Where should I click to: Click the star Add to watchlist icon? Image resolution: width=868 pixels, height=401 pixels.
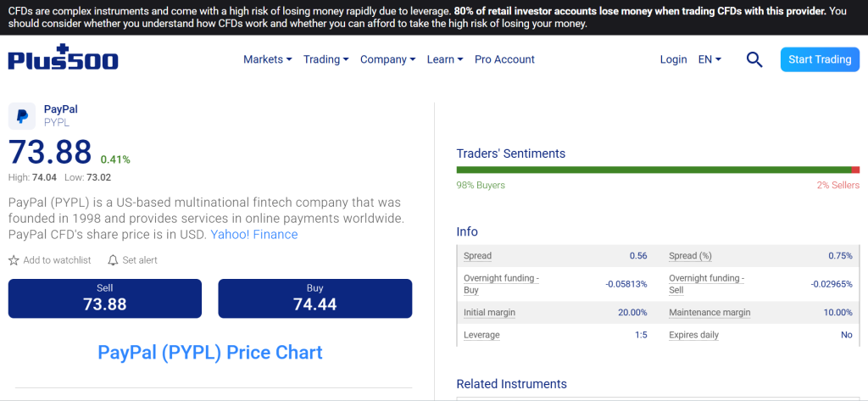pyautogui.click(x=14, y=260)
